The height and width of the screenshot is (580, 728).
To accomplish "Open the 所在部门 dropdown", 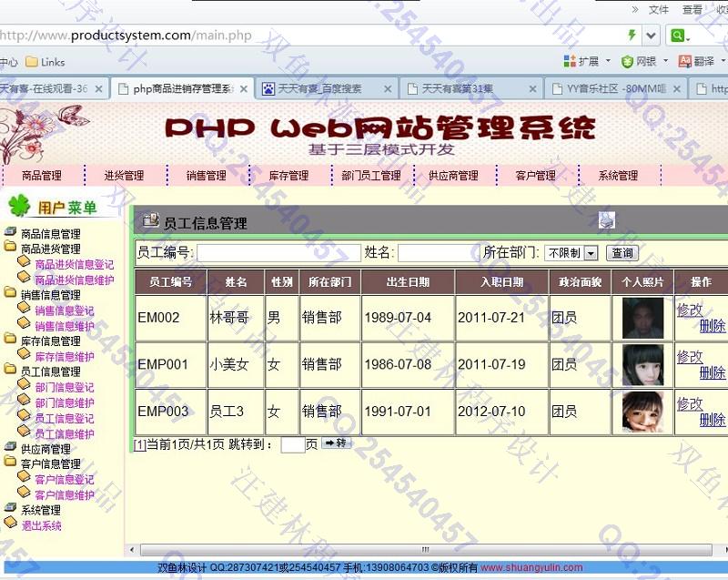I will (571, 252).
